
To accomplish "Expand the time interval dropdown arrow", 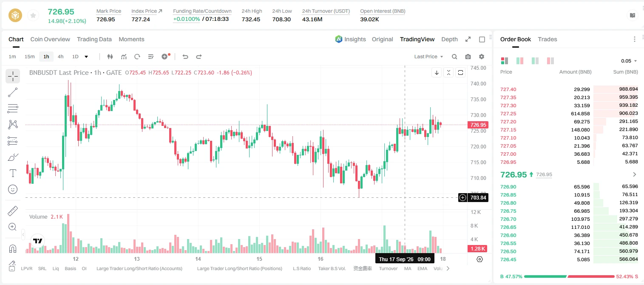I will [x=86, y=57].
